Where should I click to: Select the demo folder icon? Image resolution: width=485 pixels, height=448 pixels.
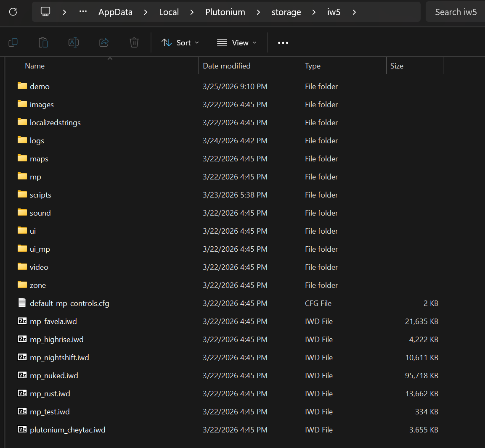22,86
